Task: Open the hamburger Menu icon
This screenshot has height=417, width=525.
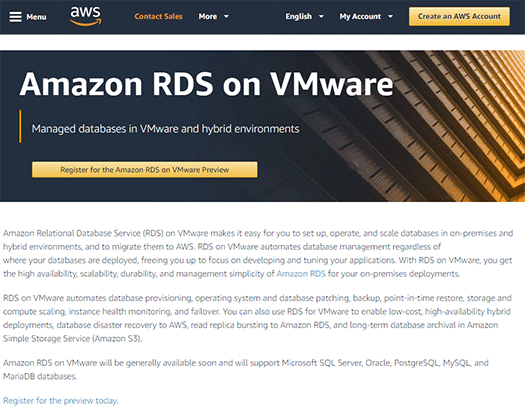Action: [15, 17]
